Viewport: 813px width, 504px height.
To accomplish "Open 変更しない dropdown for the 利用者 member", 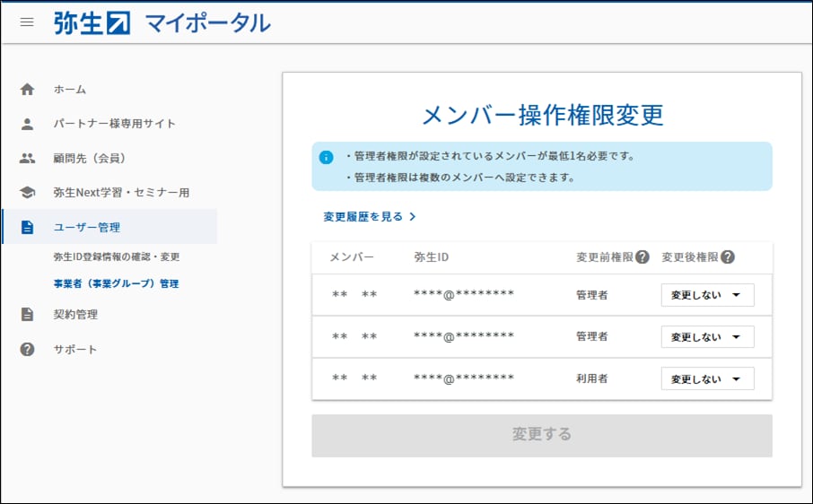I will [707, 379].
